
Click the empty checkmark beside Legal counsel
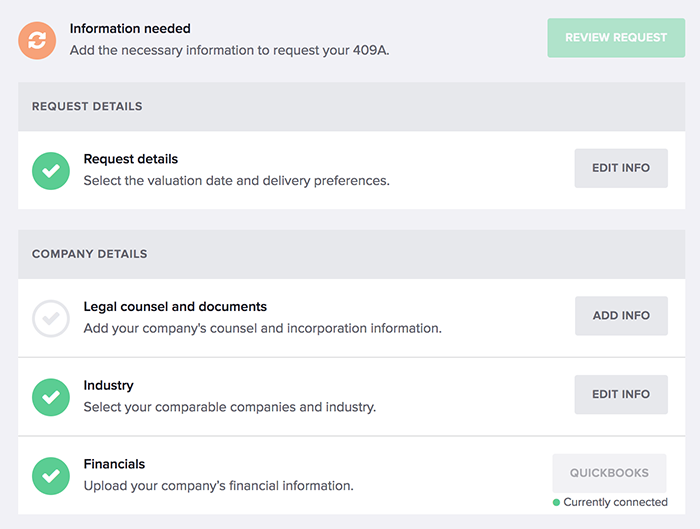[51, 318]
